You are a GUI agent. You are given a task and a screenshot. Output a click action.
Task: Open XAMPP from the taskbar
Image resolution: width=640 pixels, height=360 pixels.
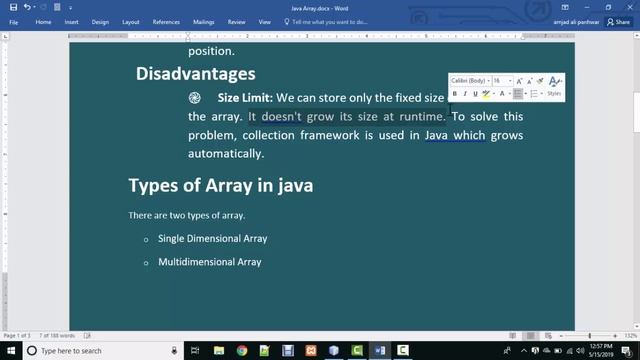(x=311, y=351)
